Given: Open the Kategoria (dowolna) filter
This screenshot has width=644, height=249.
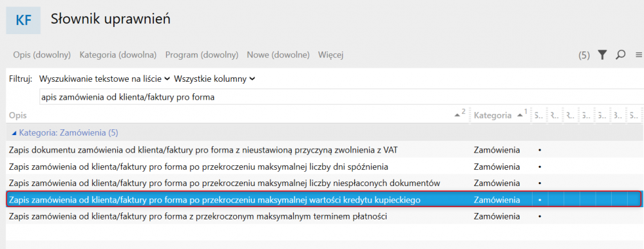Looking at the screenshot, I should (118, 55).
